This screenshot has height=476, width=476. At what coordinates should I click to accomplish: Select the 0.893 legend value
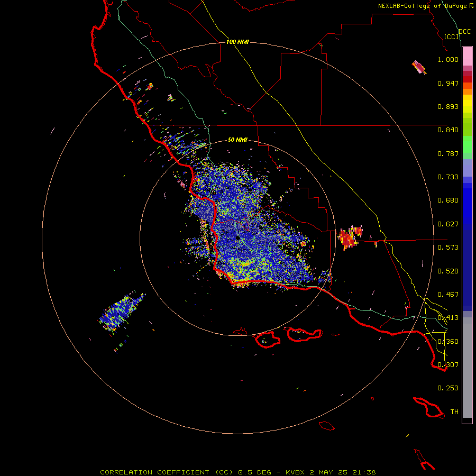pos(448,106)
